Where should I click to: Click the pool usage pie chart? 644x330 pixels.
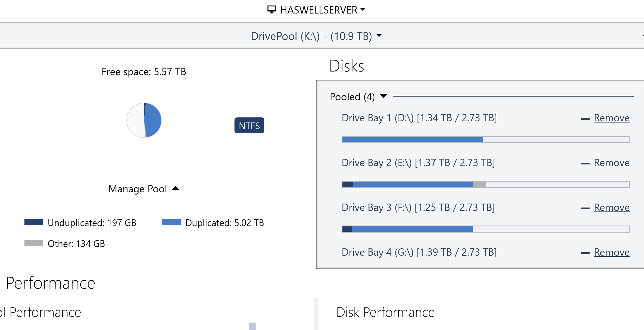pyautogui.click(x=144, y=120)
